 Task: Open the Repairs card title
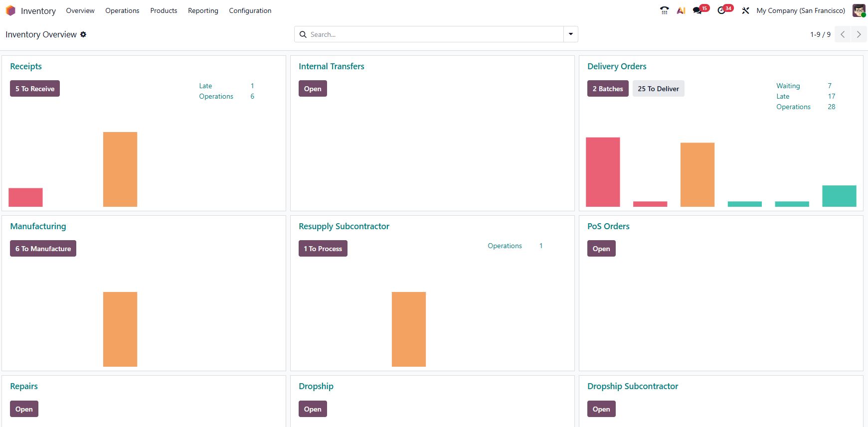coord(24,386)
